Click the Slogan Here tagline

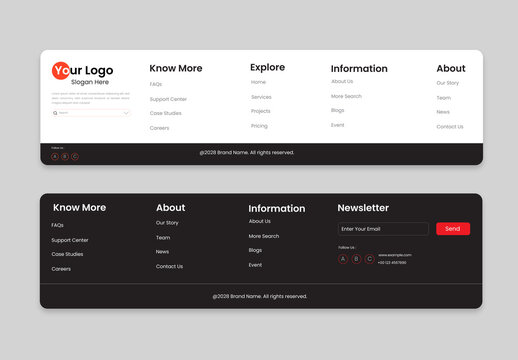pyautogui.click(x=90, y=82)
